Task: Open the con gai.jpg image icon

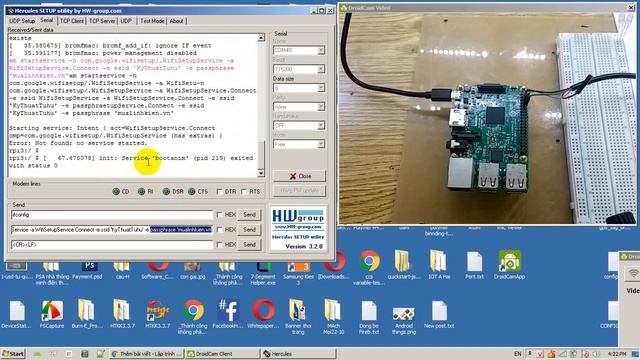Action: point(192,271)
